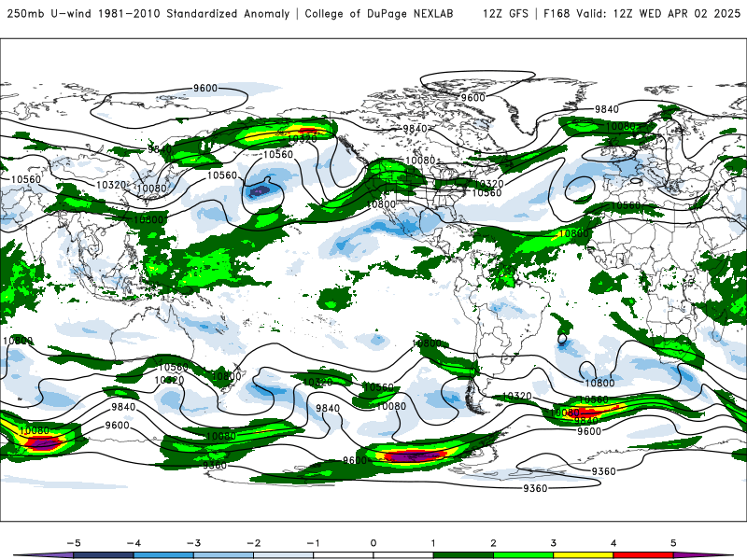This screenshot has width=747, height=560.
Task: Click the '3' colorbar tick label
Action: [x=554, y=543]
